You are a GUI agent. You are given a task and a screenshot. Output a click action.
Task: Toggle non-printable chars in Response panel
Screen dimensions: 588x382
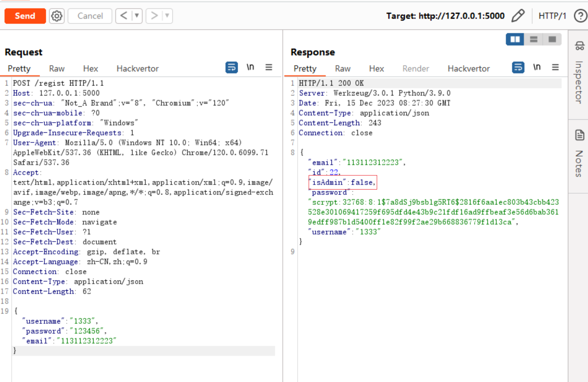pyautogui.click(x=536, y=67)
